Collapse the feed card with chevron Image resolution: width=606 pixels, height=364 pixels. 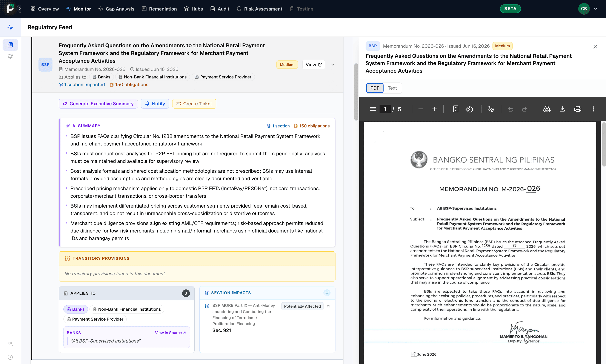(333, 64)
